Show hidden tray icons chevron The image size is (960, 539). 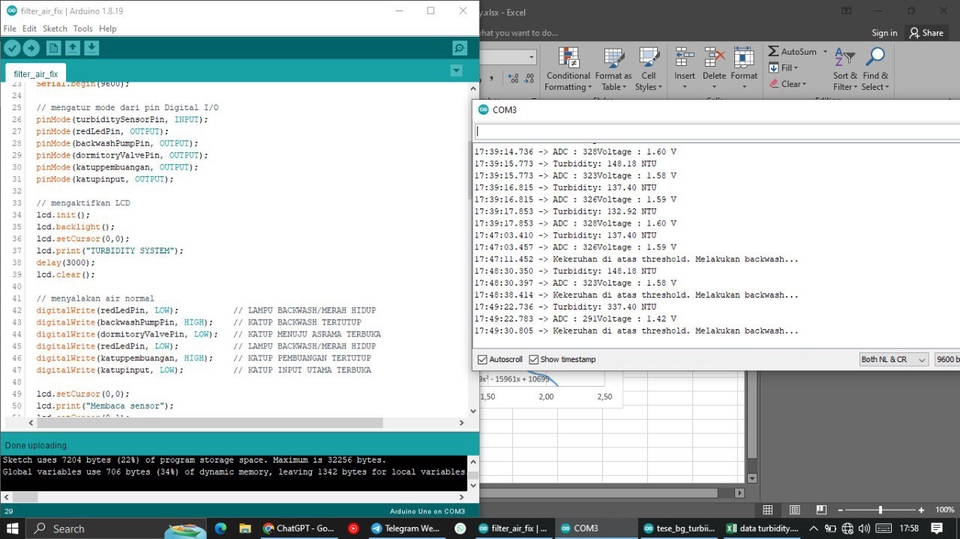813,528
